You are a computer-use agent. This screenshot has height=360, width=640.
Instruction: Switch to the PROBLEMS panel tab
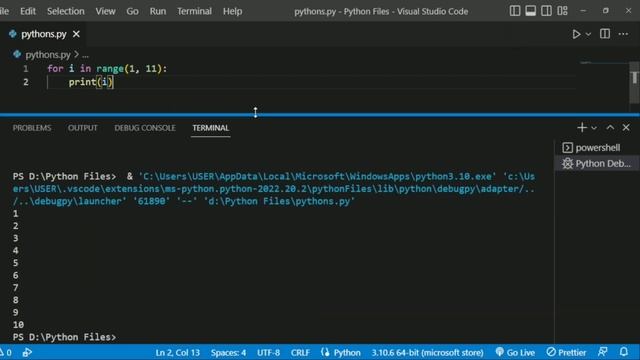point(32,128)
